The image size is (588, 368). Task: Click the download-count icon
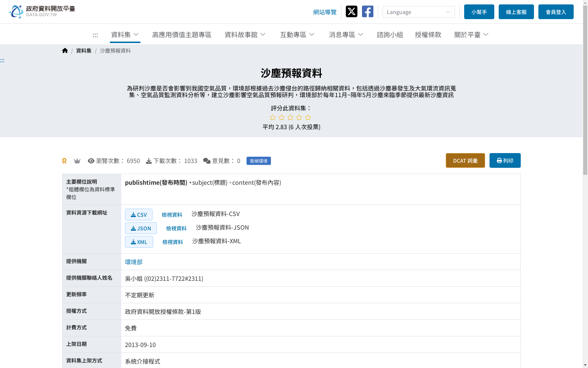pos(149,161)
